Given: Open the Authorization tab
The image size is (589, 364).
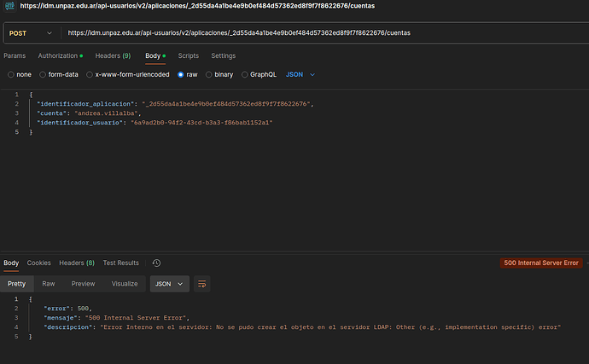Looking at the screenshot, I should point(60,55).
